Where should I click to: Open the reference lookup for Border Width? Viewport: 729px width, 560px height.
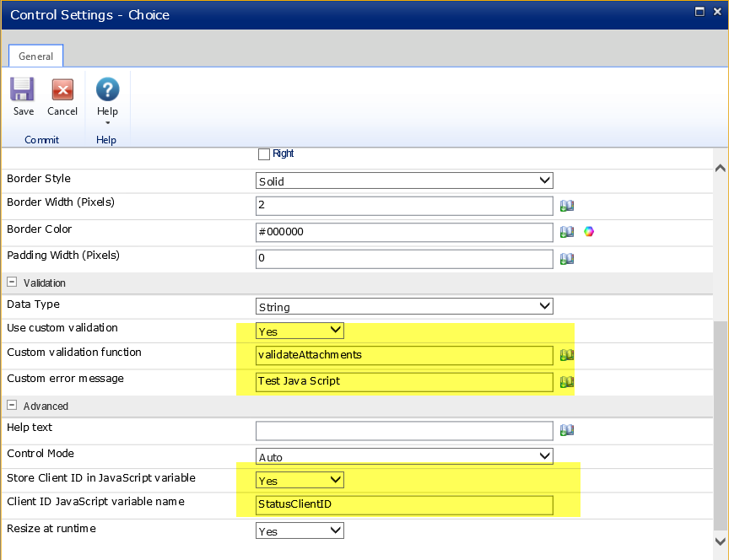[x=566, y=205]
